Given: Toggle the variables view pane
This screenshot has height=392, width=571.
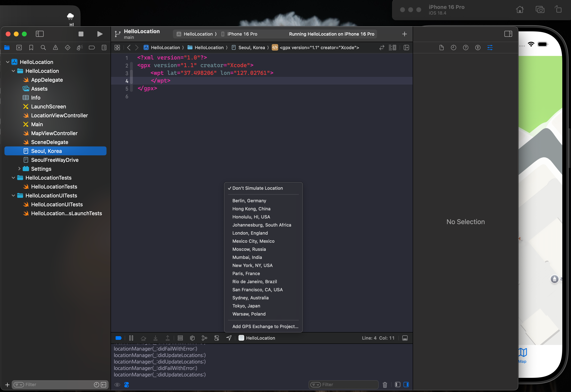Looking at the screenshot, I should point(397,385).
